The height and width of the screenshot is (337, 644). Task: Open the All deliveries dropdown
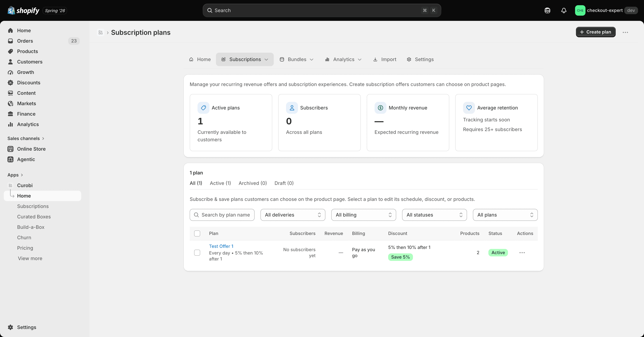tap(293, 215)
